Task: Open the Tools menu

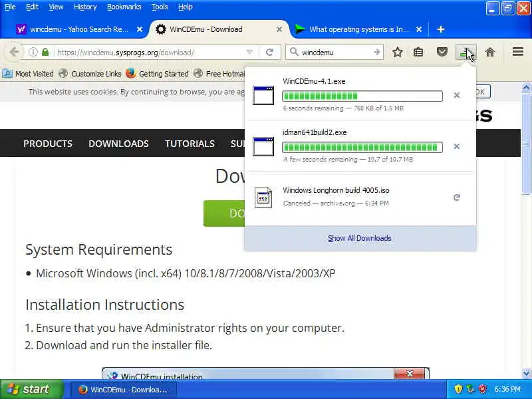Action: [x=160, y=7]
